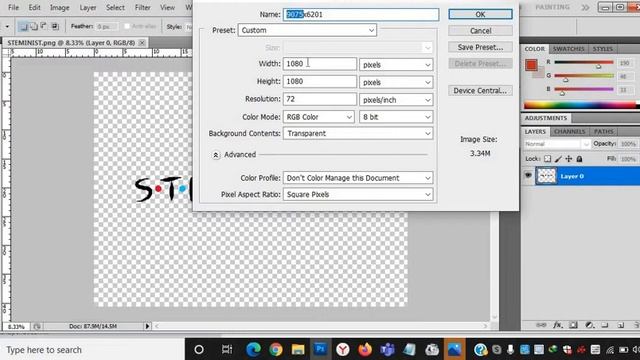
Task: Collapse the Advanced section expander
Action: pyautogui.click(x=216, y=155)
